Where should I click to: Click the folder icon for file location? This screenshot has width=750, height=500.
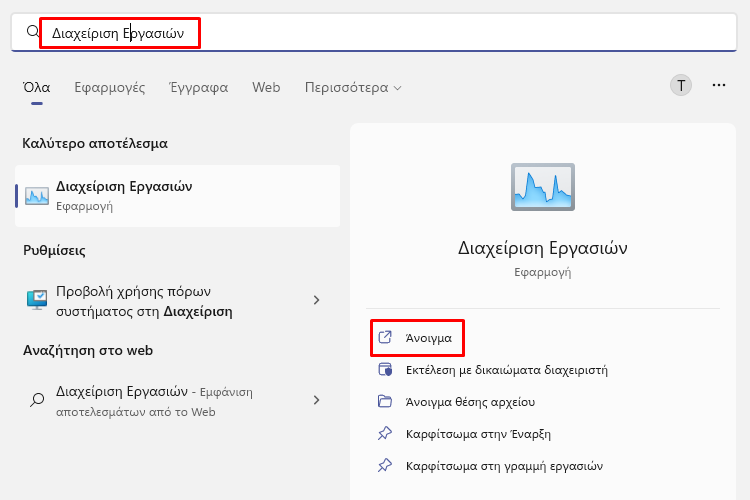click(x=385, y=401)
